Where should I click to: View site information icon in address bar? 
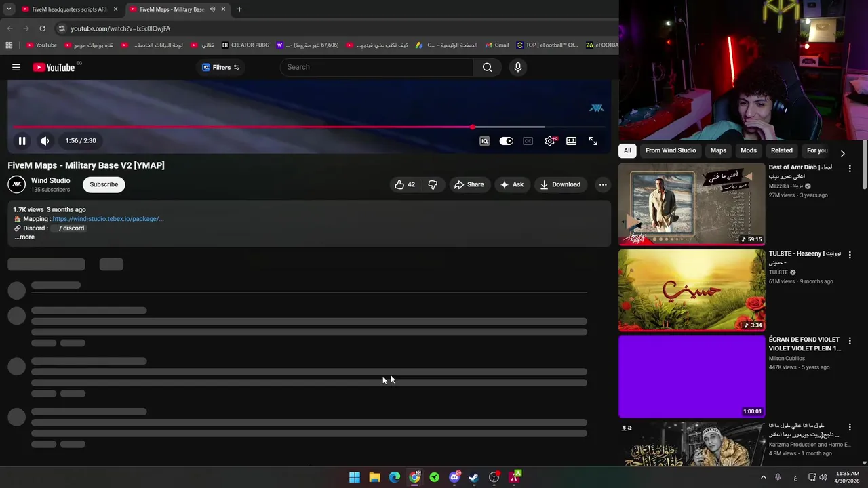62,28
